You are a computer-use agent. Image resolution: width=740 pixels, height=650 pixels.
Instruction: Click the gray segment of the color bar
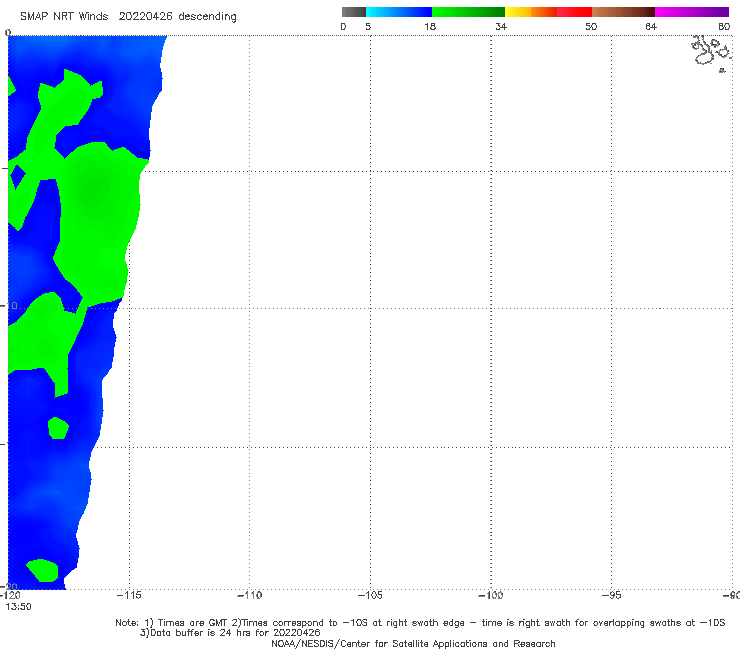click(x=353, y=12)
